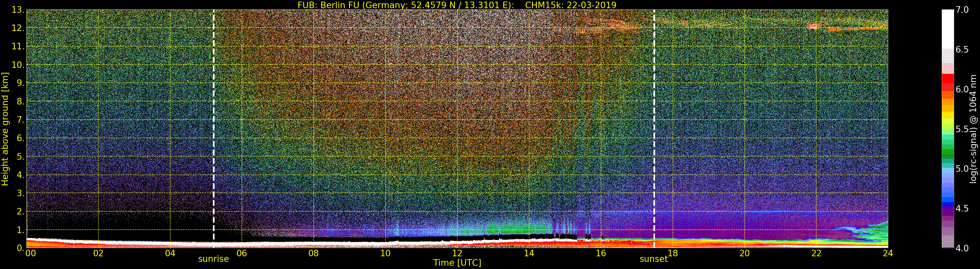Screen dimensions: 980x269
Task: Click the "22" time axis tick label
Action: tap(816, 253)
